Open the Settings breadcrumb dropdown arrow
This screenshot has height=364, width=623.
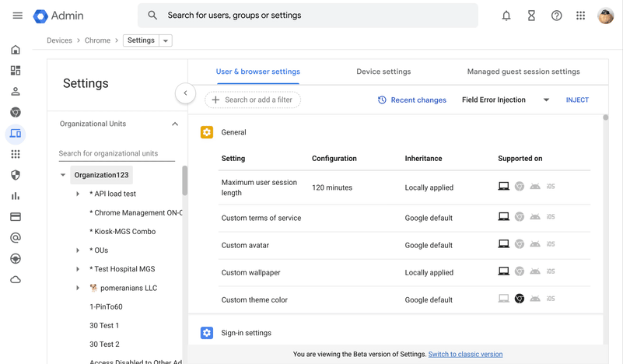point(166,40)
